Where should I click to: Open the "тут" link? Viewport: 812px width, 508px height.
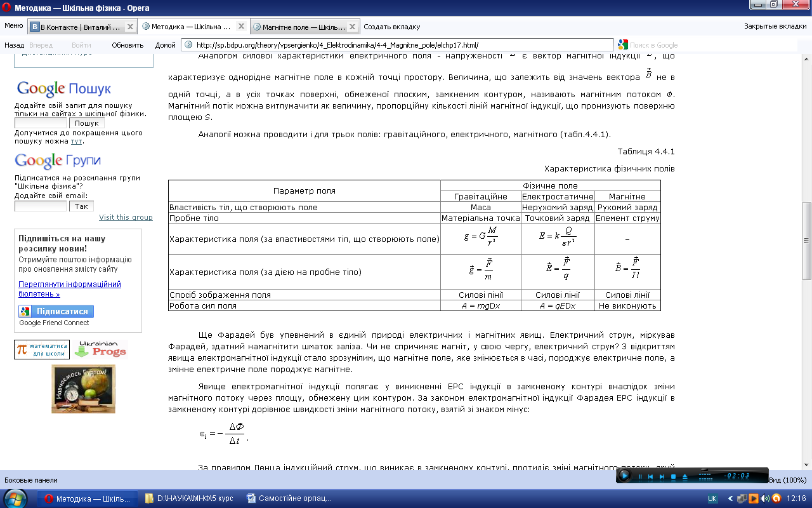coord(76,141)
